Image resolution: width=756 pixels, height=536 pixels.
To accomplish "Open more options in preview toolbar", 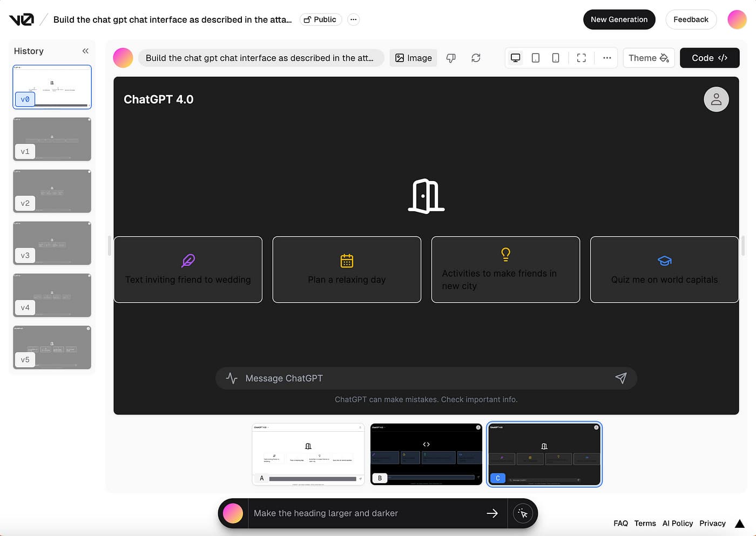I will coord(607,58).
